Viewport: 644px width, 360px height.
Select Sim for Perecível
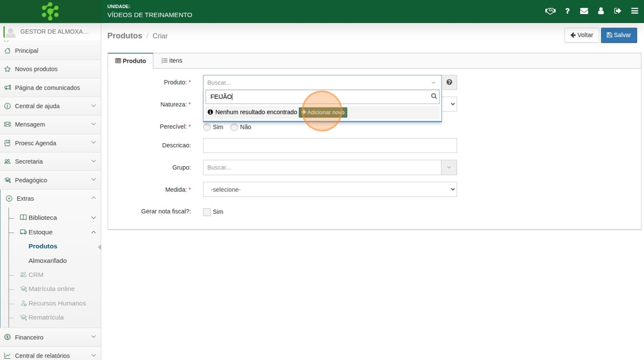(207, 127)
